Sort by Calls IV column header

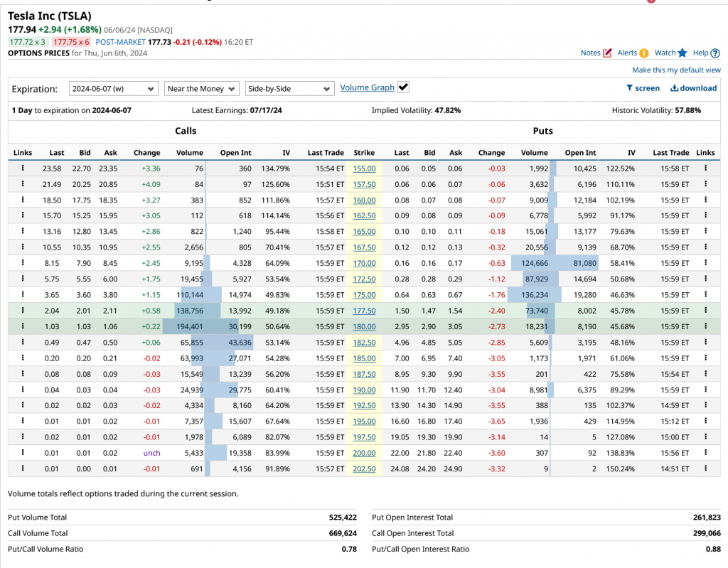pos(286,152)
